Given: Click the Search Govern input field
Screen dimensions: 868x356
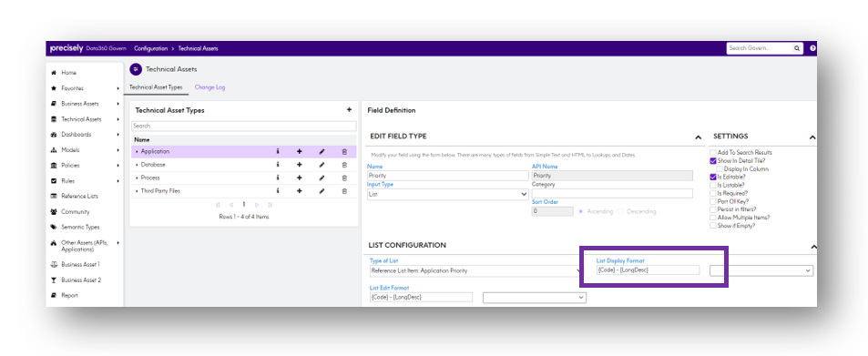Looking at the screenshot, I should coord(760,49).
